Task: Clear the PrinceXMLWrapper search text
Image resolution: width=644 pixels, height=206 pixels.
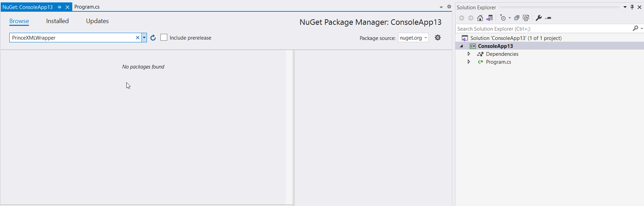Action: tap(138, 38)
